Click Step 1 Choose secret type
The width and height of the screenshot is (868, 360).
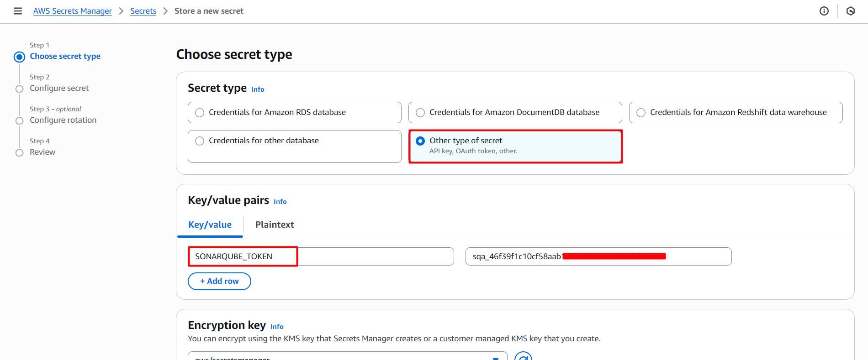65,56
